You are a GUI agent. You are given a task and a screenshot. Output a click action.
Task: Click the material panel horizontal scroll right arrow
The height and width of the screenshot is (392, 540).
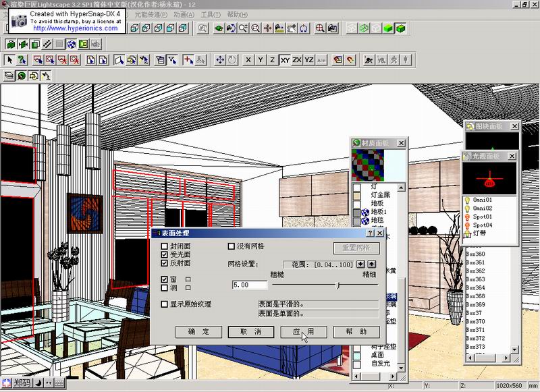coord(393,376)
